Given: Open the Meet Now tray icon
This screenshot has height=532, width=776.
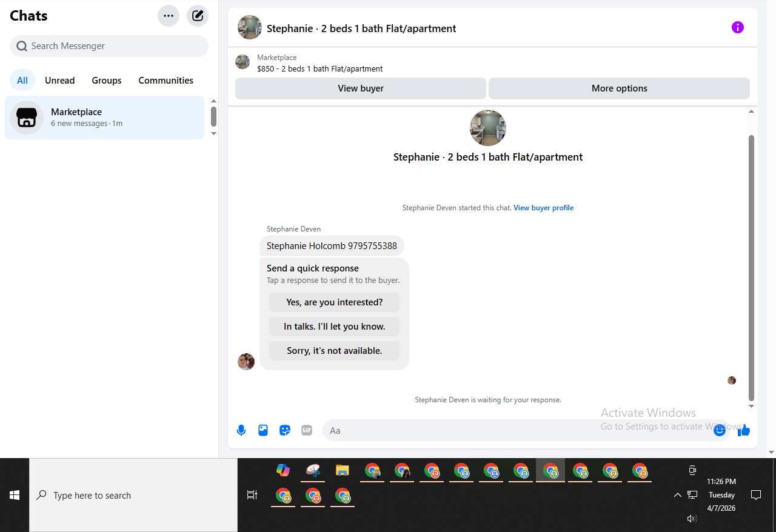Looking at the screenshot, I should (x=692, y=470).
